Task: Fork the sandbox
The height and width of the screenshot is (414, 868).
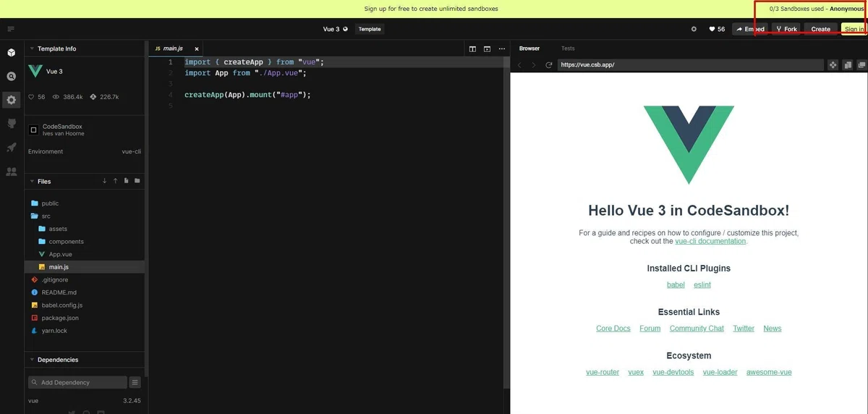Action: pos(786,29)
